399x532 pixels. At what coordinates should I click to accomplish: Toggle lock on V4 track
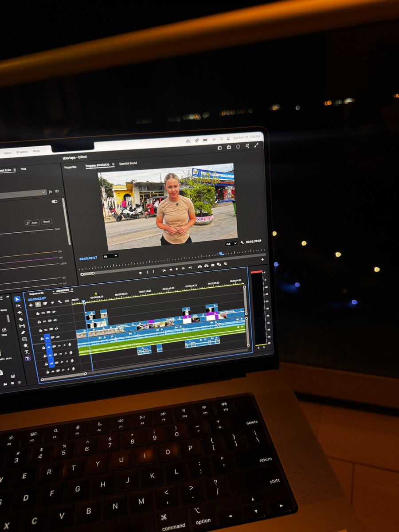pos(38,313)
